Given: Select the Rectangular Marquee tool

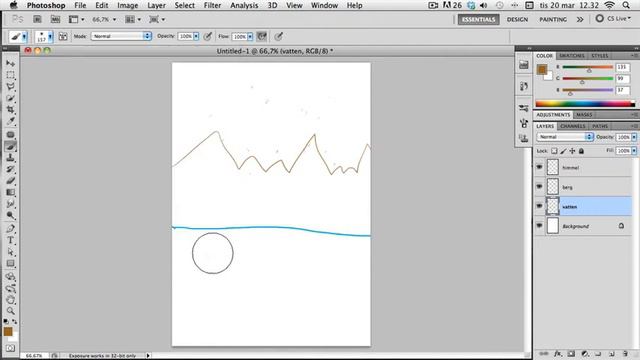Looking at the screenshot, I should coord(11,75).
